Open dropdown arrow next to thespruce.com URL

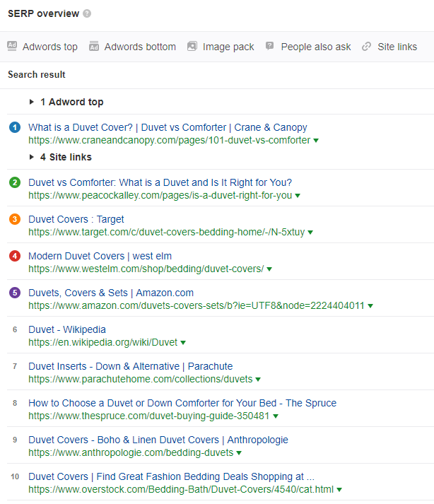click(276, 416)
